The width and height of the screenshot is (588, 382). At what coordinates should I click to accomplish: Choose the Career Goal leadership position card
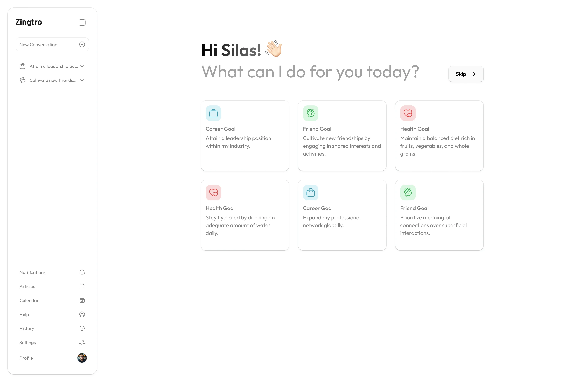pyautogui.click(x=245, y=136)
